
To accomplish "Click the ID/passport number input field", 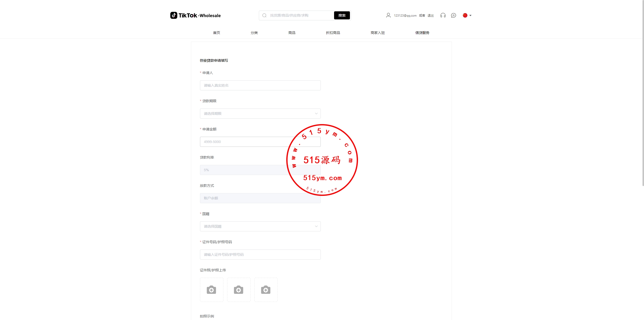I will click(260, 255).
